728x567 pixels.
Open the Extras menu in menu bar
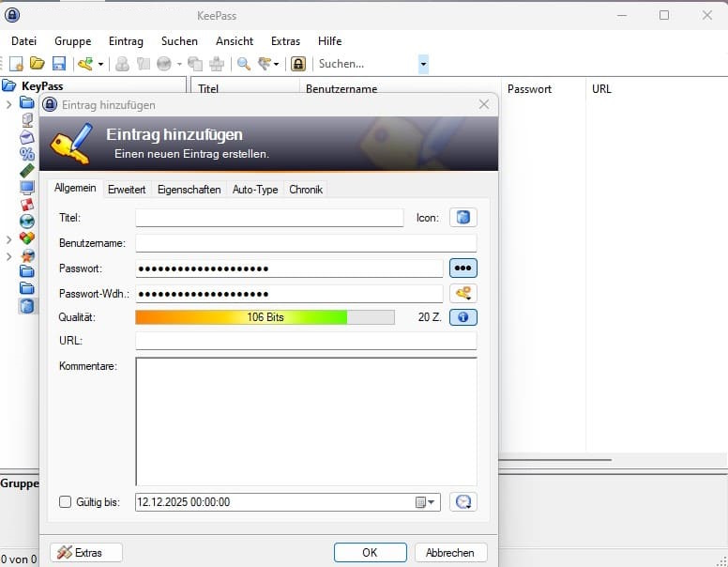pyautogui.click(x=285, y=41)
